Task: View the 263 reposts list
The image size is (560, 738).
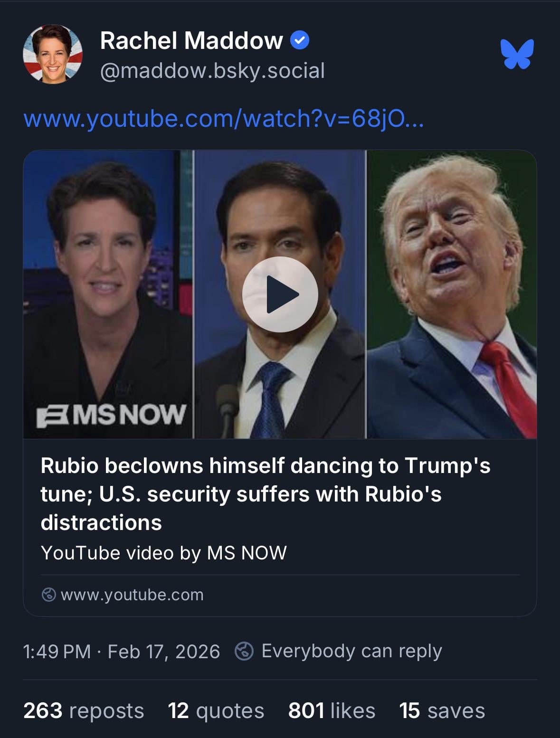Action: (84, 711)
